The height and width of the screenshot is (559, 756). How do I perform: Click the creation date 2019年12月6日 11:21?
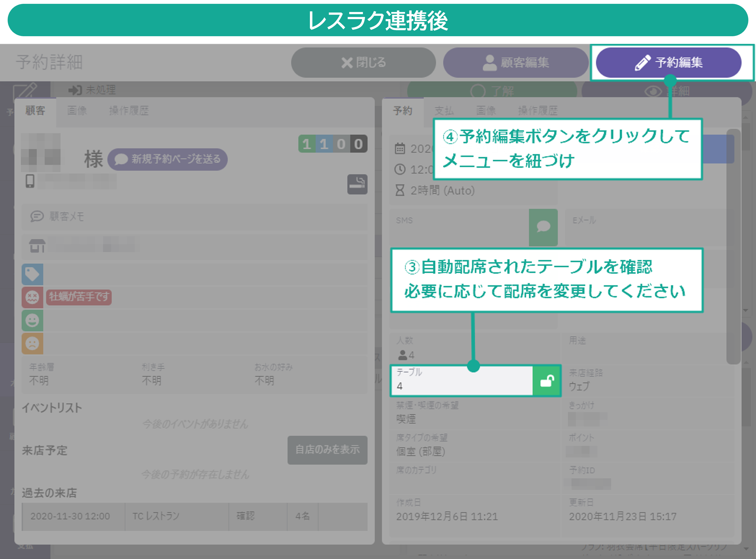point(447,517)
